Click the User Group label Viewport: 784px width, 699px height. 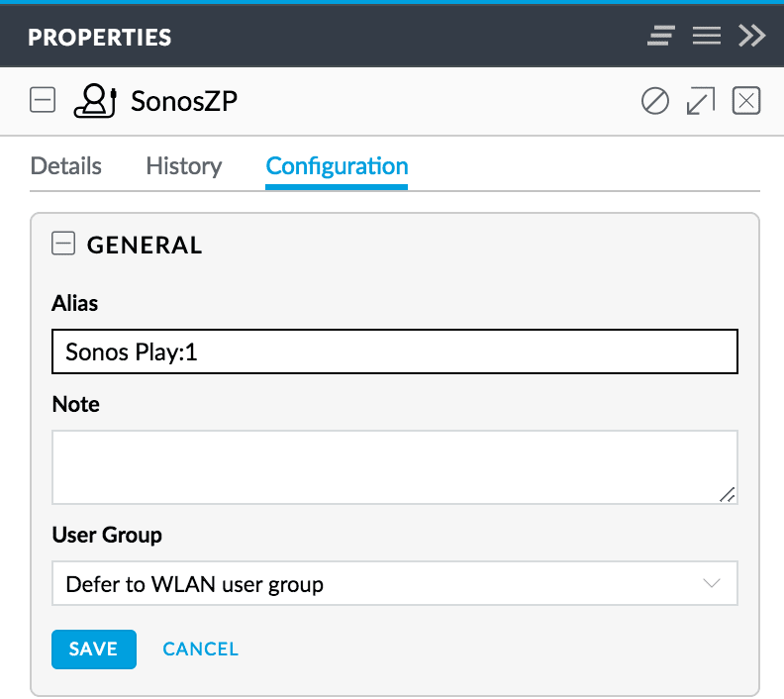(x=107, y=535)
